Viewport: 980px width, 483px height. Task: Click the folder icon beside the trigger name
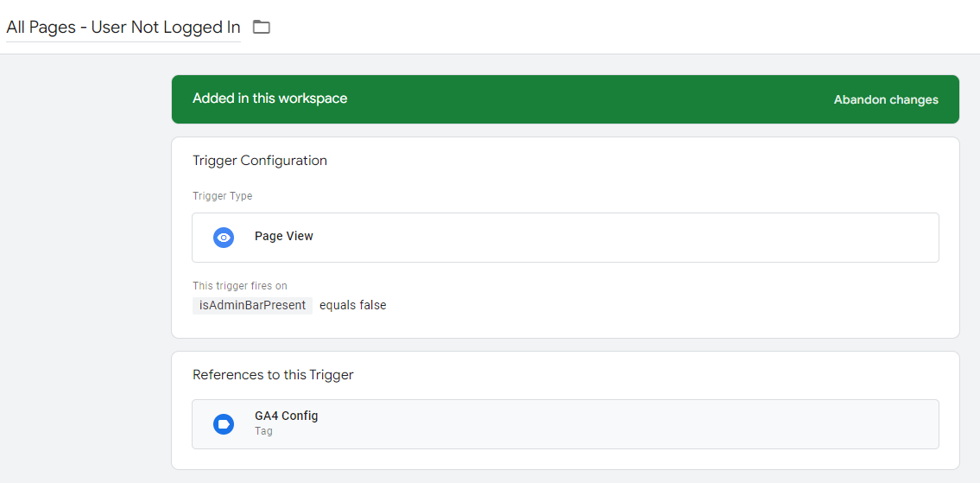[261, 27]
